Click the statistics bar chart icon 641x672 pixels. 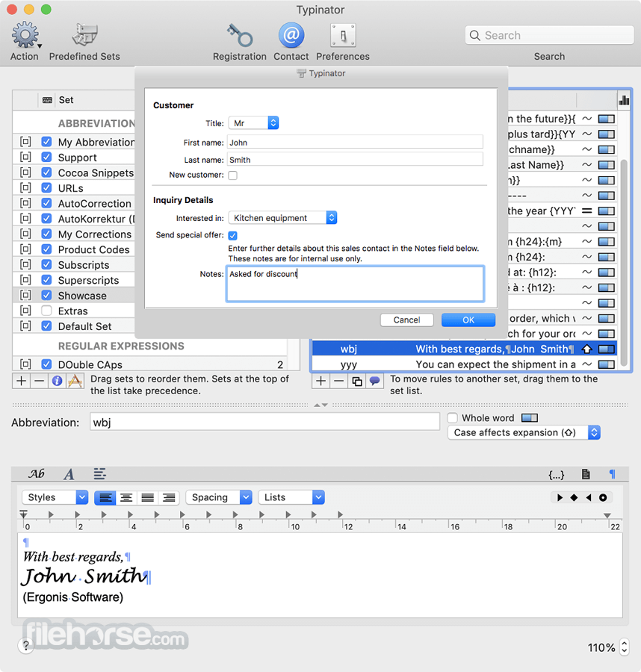pyautogui.click(x=624, y=100)
